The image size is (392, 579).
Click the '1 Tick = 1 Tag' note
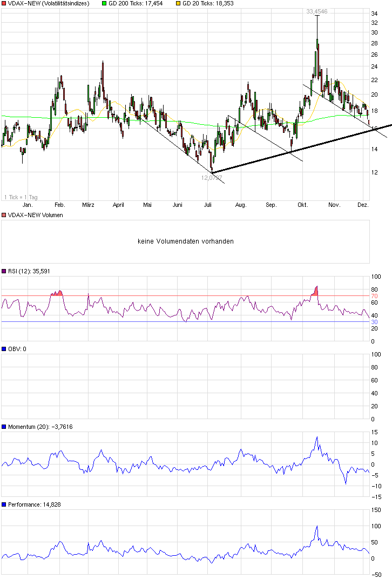click(x=21, y=197)
